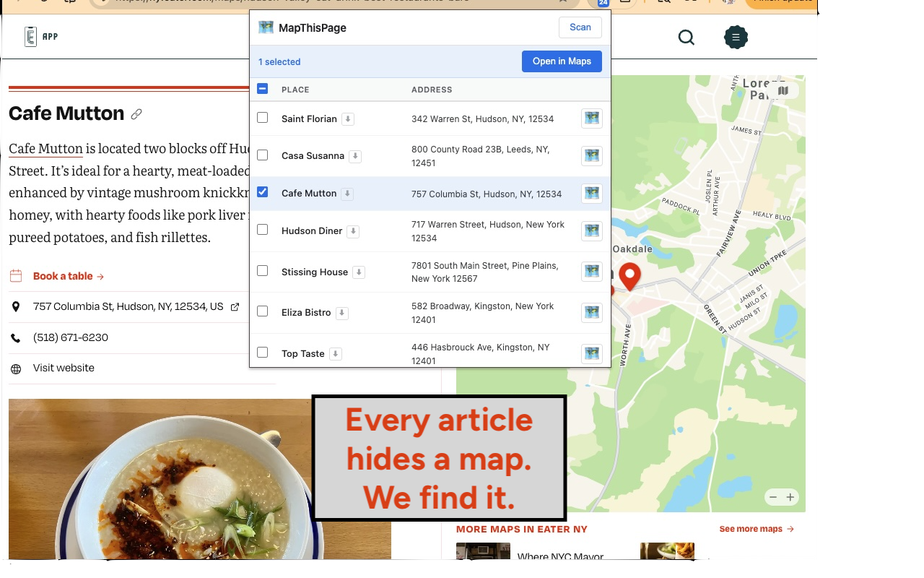The width and height of the screenshot is (924, 578).
Task: Click the phone icon by phone number
Action: tap(16, 338)
